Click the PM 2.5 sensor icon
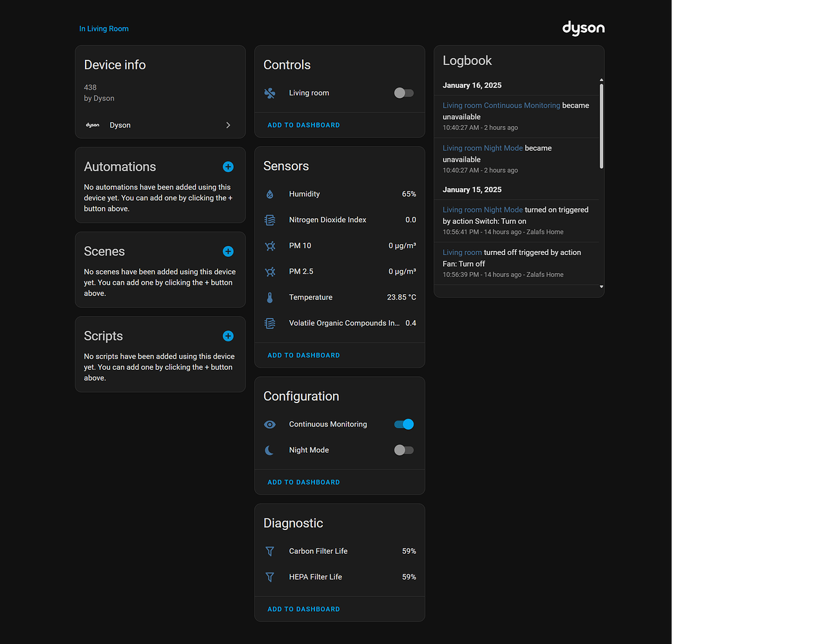This screenshot has width=826, height=644. 270,272
